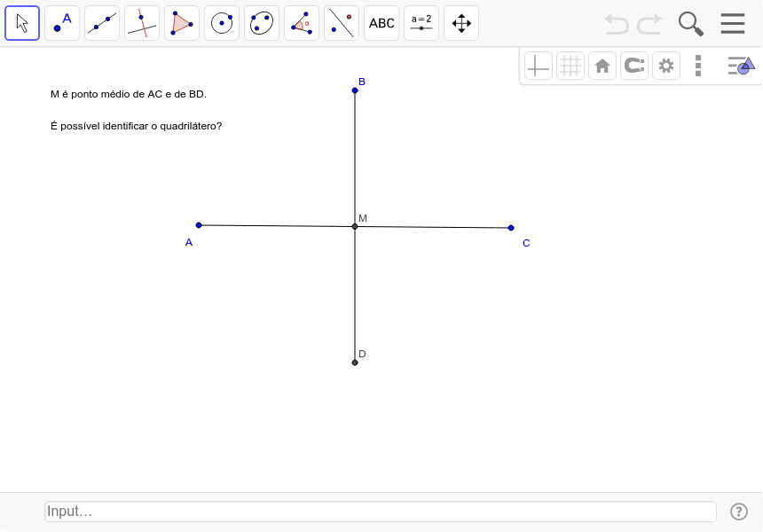The height and width of the screenshot is (532, 763).
Task: Open the main hamburger menu
Action: pyautogui.click(x=733, y=23)
